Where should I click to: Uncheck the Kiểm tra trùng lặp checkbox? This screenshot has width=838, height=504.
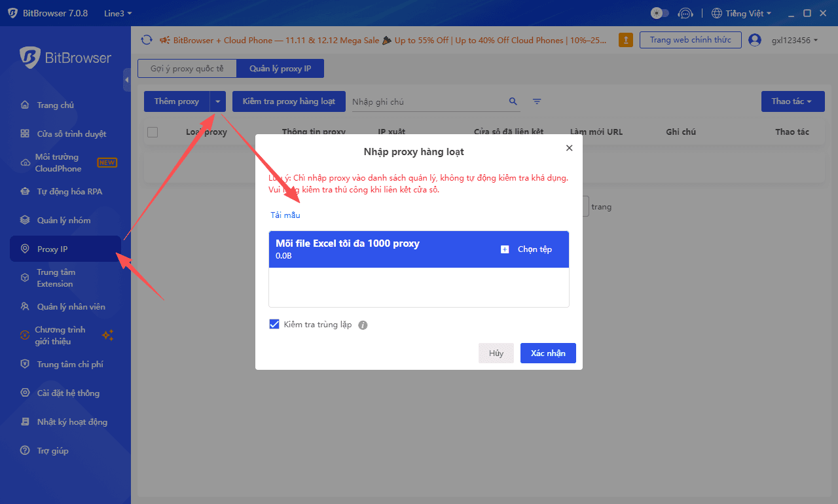(274, 325)
